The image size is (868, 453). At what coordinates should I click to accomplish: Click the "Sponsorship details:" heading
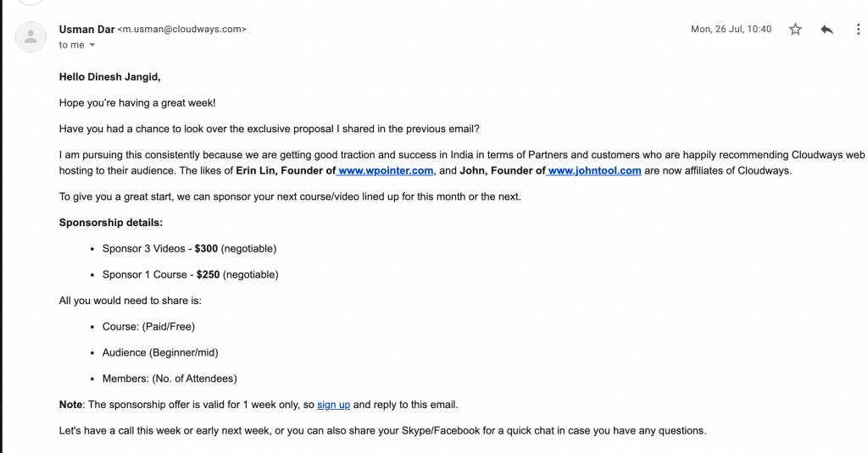110,223
